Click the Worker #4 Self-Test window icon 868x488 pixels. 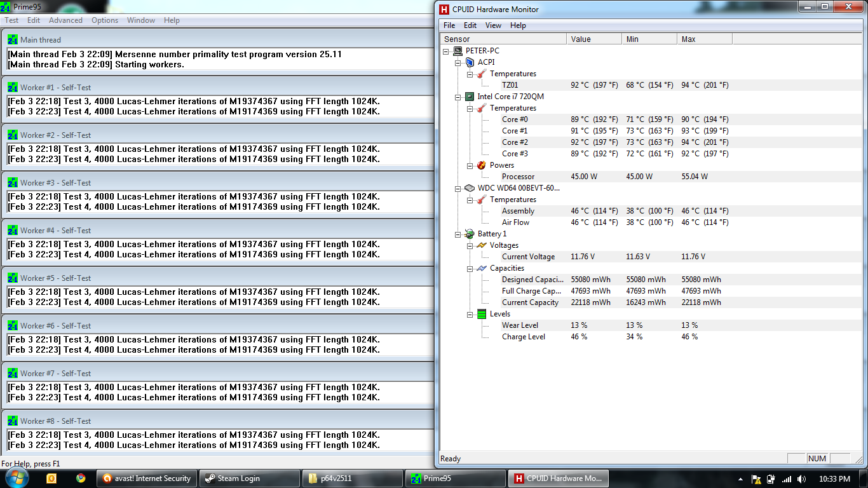(x=13, y=230)
